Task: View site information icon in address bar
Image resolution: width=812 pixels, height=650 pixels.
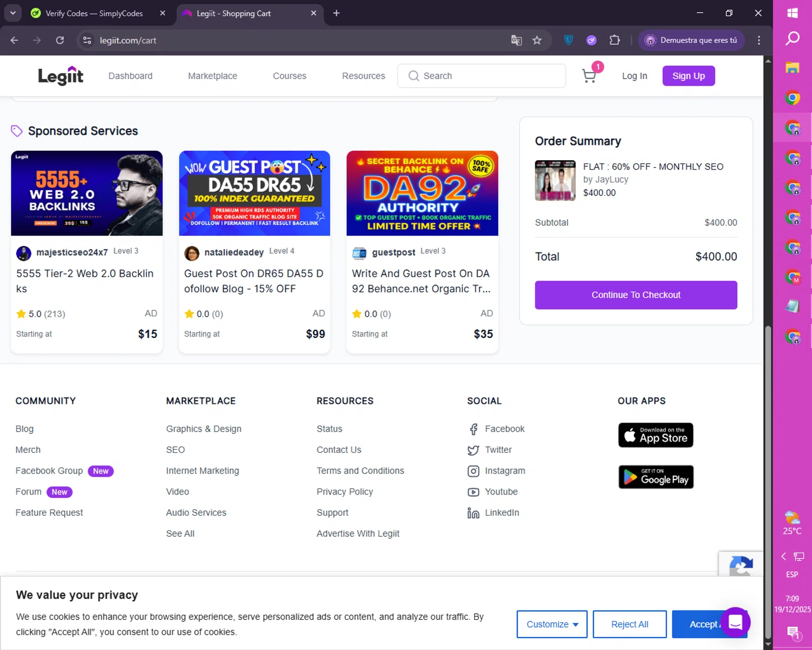Action: (87, 40)
